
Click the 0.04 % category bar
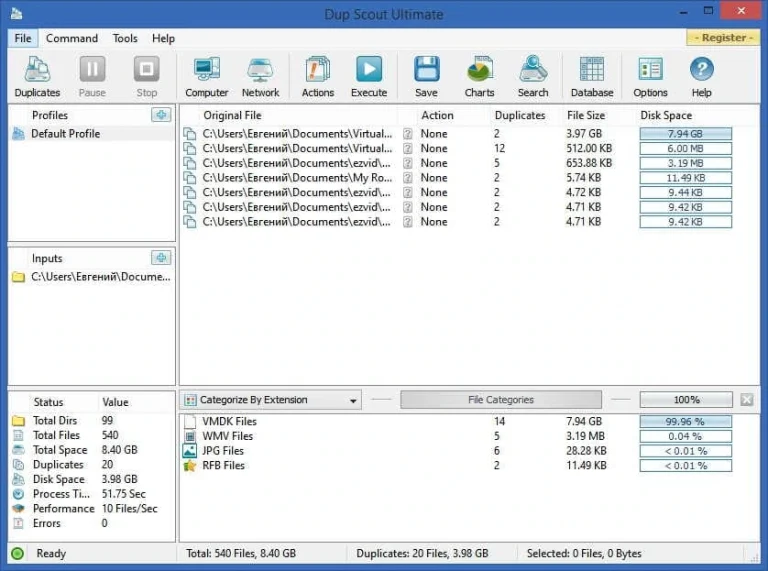[x=686, y=436]
